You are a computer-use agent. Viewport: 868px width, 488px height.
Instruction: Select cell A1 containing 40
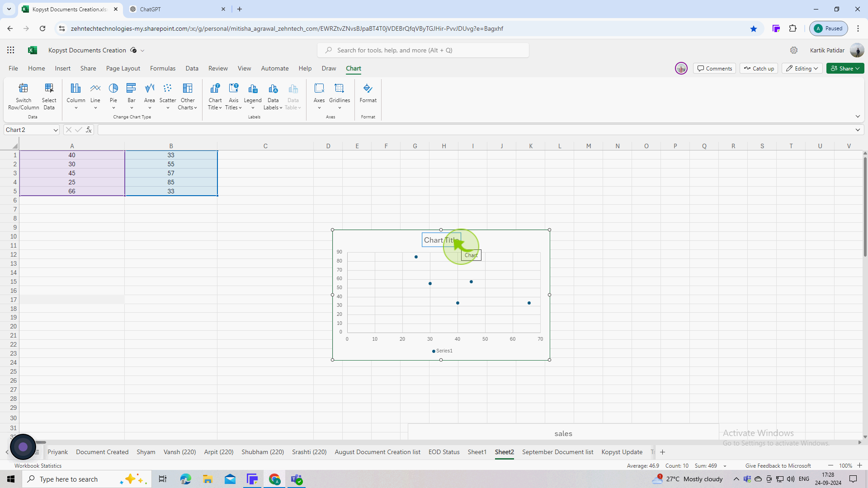click(x=72, y=155)
